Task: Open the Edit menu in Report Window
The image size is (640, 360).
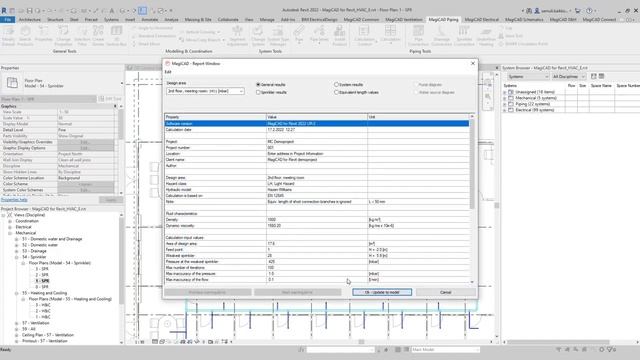Action: click(x=168, y=72)
